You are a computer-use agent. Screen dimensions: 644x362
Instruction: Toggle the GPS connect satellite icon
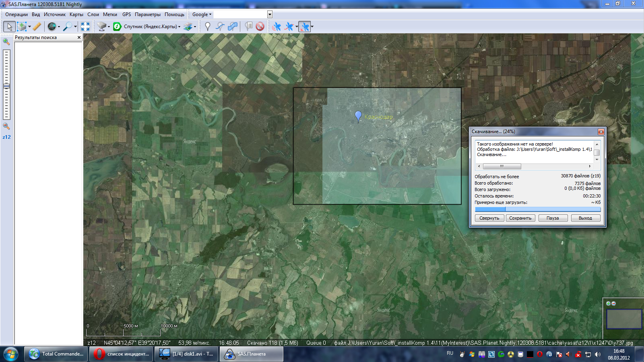[277, 27]
